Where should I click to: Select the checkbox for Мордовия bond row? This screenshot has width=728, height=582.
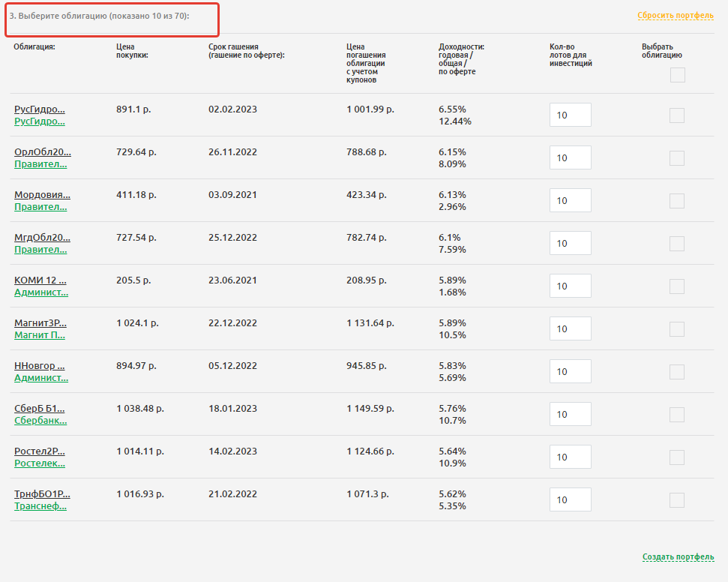pyautogui.click(x=677, y=201)
